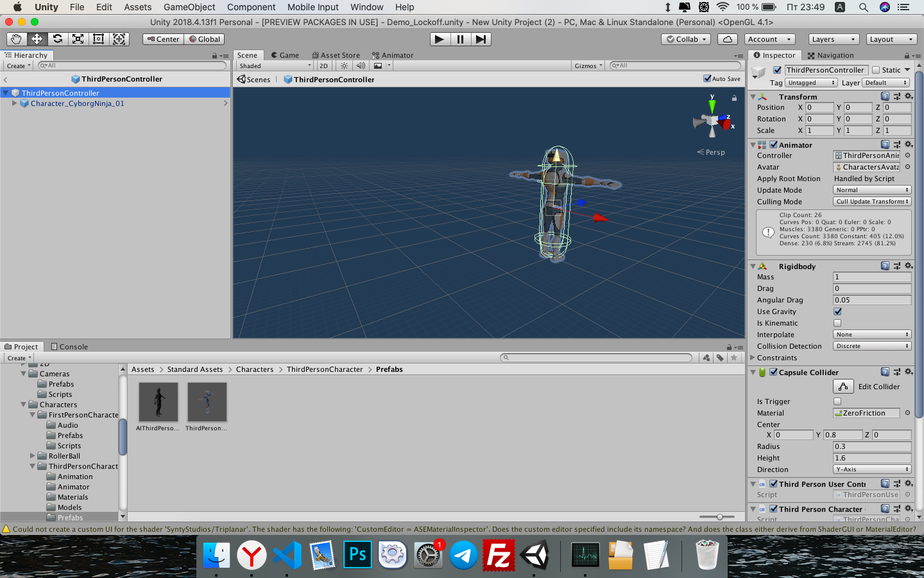Open Unity from the Dock
This screenshot has height=578, width=924.
pos(535,555)
